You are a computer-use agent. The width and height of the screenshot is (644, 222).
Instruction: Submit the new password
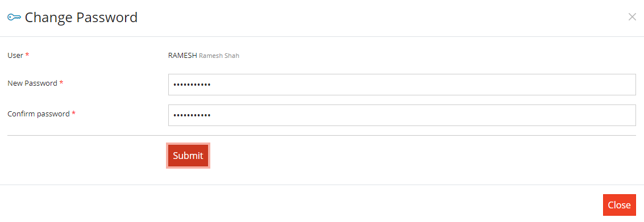coord(188,156)
